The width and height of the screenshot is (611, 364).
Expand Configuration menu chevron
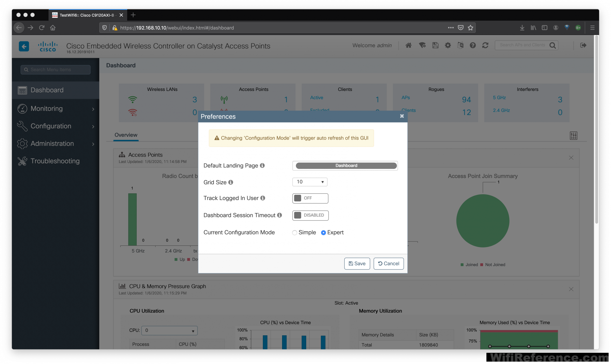tap(93, 127)
